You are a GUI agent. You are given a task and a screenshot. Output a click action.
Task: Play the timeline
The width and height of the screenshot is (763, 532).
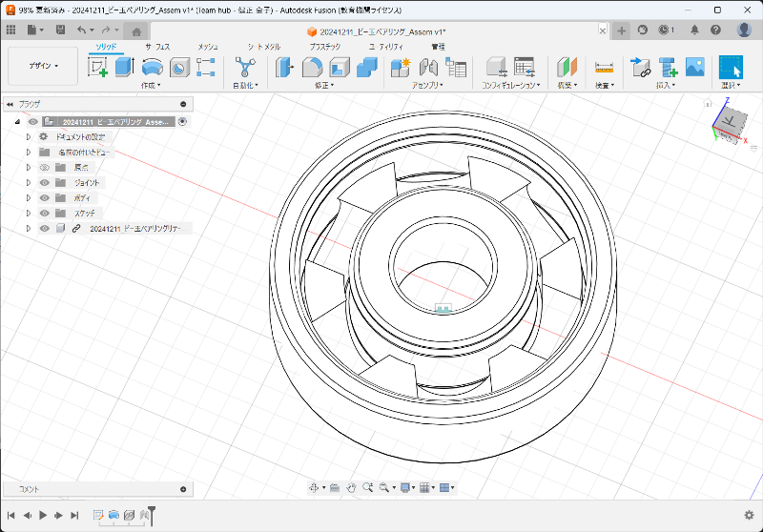click(x=43, y=515)
